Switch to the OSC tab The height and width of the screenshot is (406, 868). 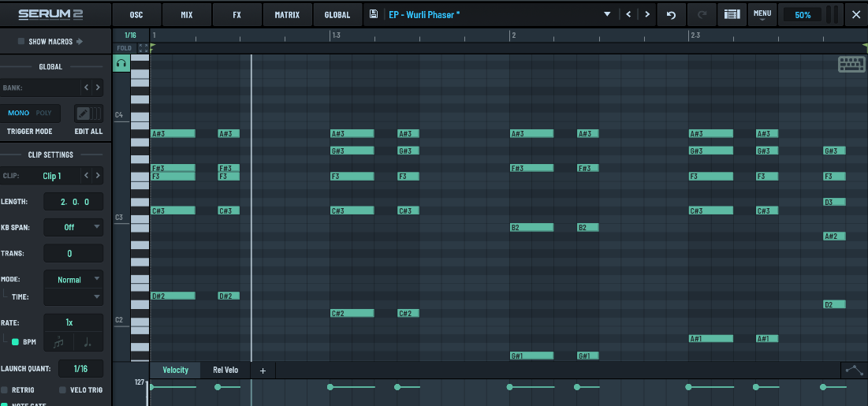(136, 15)
